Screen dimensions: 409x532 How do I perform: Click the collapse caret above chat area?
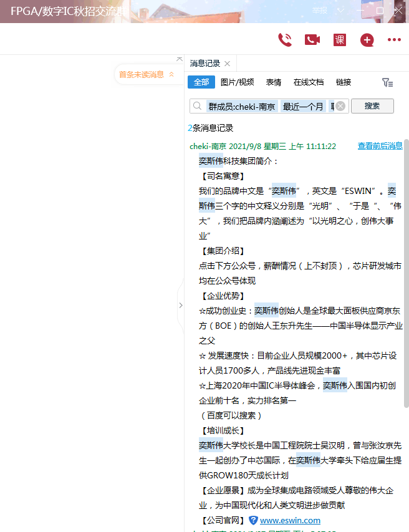pyautogui.click(x=180, y=59)
